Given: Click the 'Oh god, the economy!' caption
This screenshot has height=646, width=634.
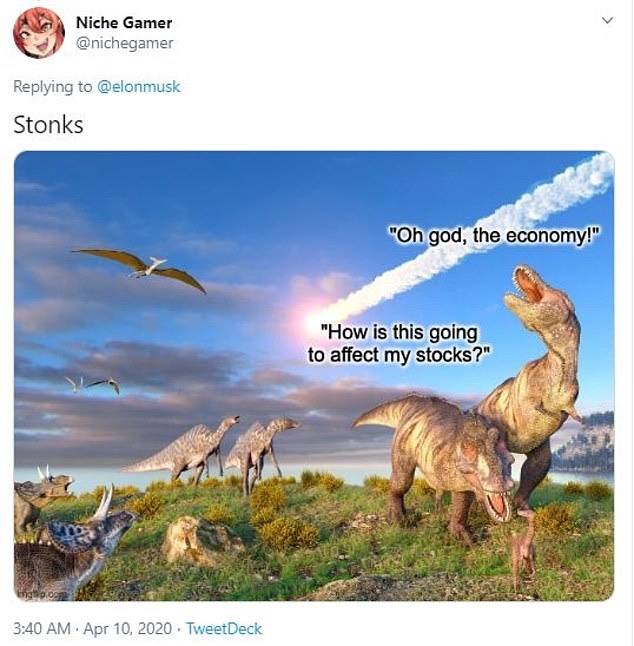Looking at the screenshot, I should pyautogui.click(x=494, y=236).
